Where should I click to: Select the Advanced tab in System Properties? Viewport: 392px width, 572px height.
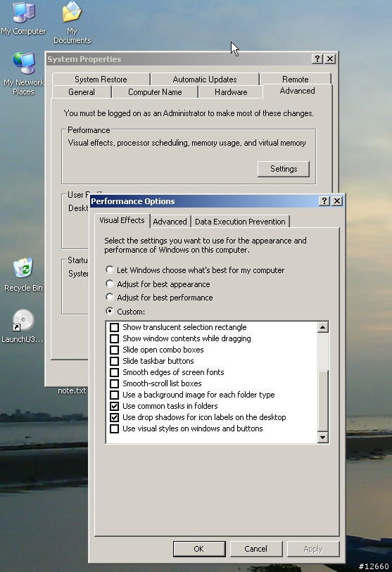point(297,91)
